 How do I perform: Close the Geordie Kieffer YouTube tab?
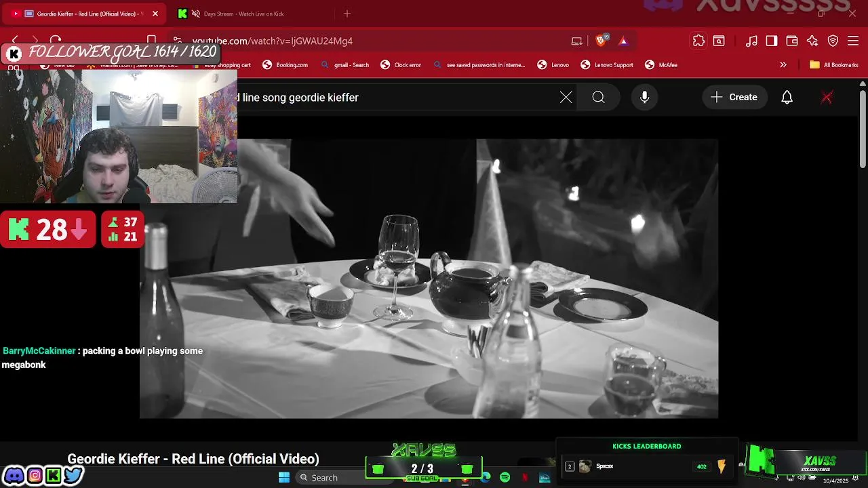click(x=155, y=14)
